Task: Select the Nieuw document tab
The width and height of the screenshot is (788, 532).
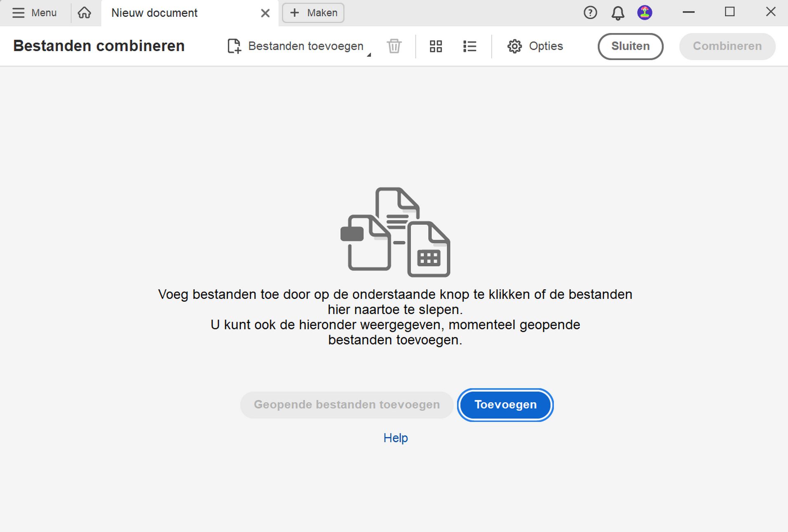Action: coord(154,13)
